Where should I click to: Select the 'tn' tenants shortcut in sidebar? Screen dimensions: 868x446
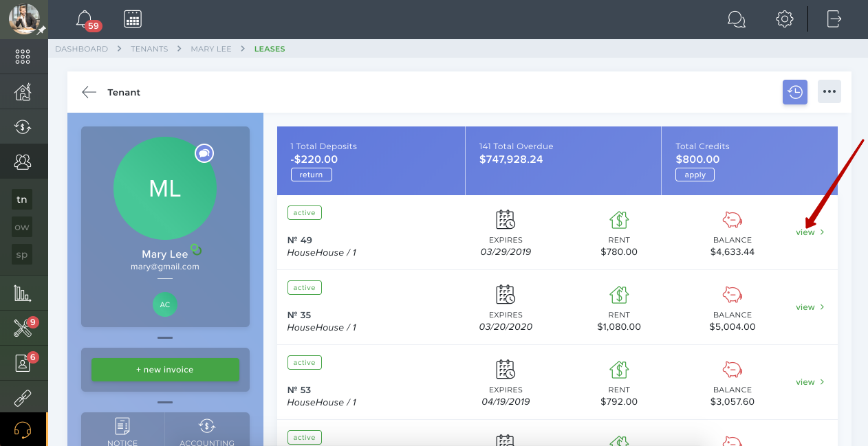pyautogui.click(x=23, y=199)
